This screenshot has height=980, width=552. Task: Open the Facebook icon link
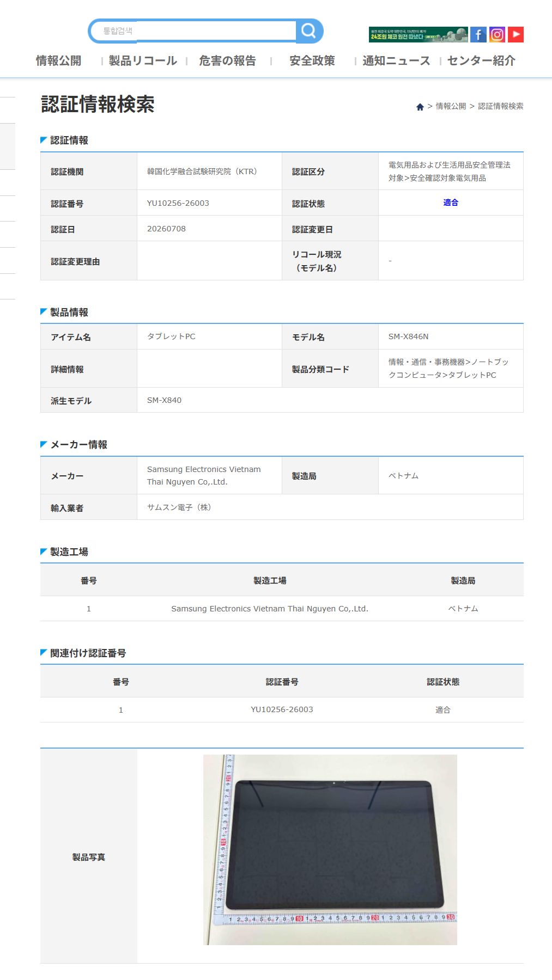point(478,34)
